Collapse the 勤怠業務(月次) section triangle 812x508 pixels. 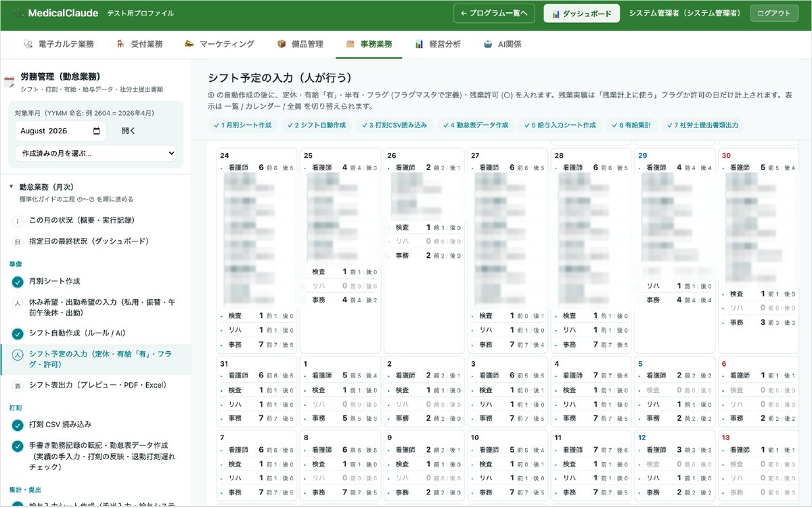[x=11, y=186]
